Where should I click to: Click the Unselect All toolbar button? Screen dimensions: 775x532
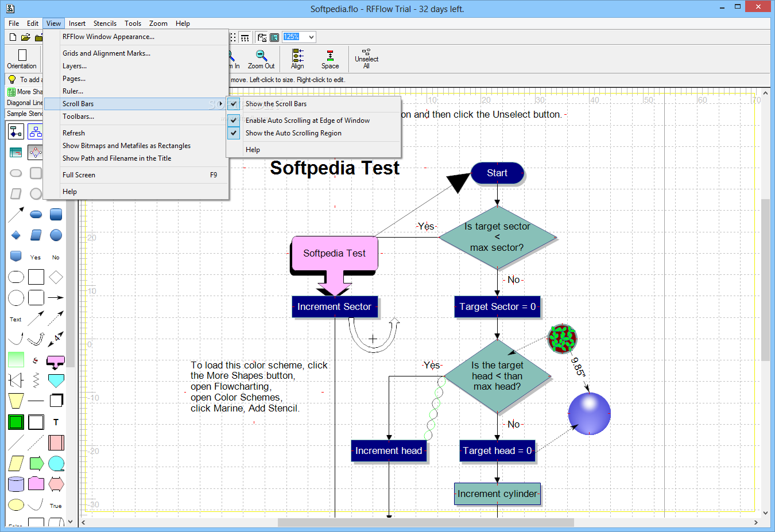point(366,59)
